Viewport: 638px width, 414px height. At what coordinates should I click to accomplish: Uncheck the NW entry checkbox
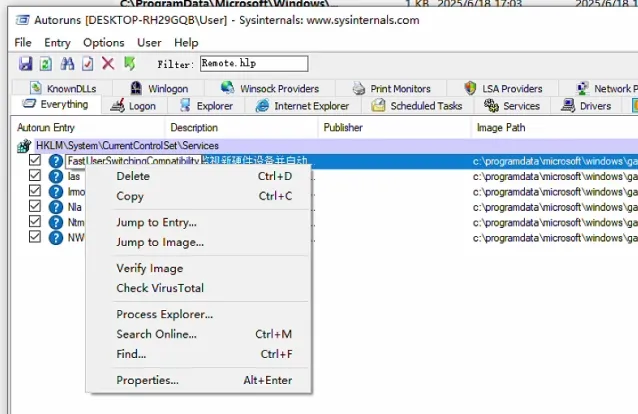35,237
